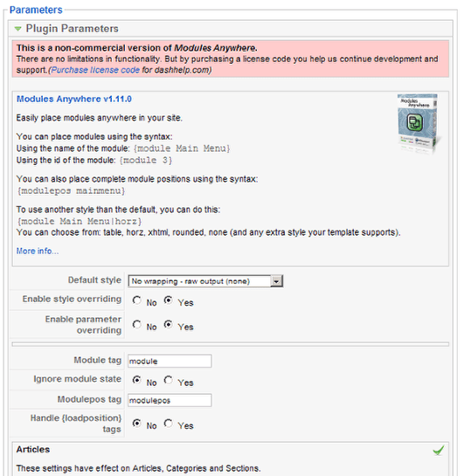
Task: Click the Modules Anywhere v1.11.0 heading
Action: (73, 99)
